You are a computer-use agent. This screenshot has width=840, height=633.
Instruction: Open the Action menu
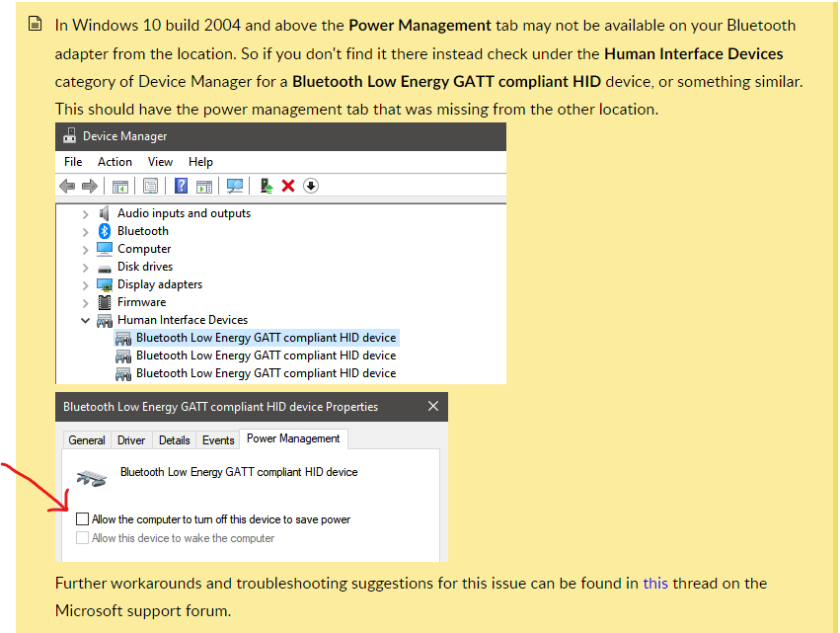coord(115,161)
